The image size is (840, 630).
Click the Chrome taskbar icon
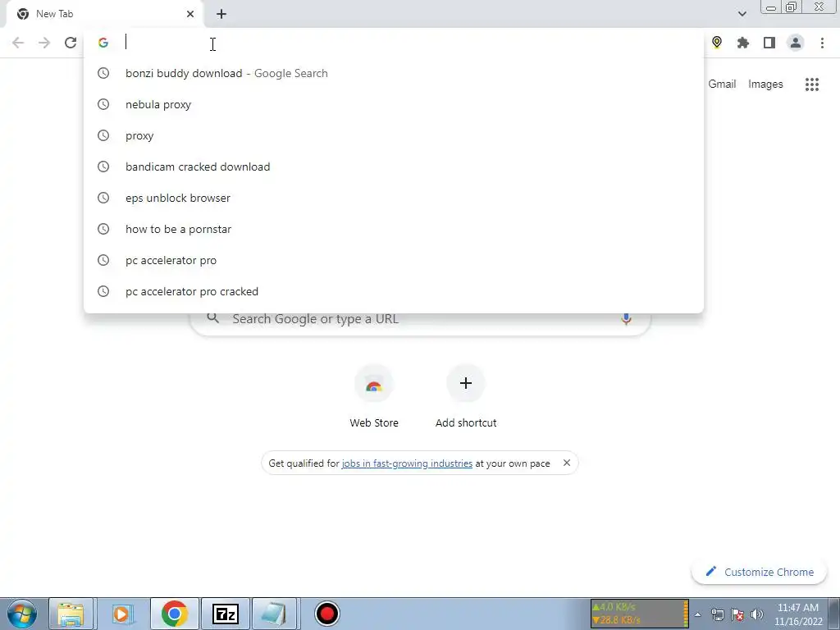(x=174, y=614)
